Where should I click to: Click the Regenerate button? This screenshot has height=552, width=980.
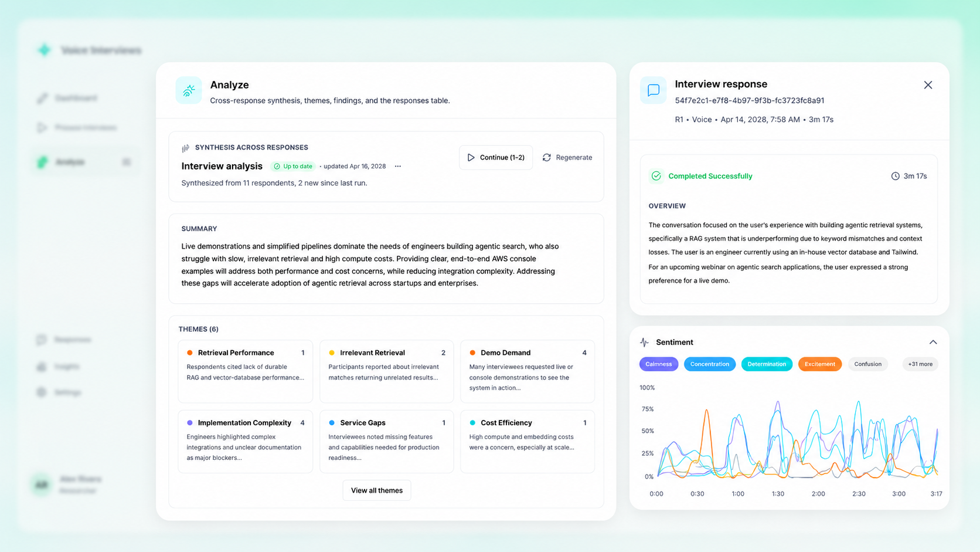click(567, 157)
